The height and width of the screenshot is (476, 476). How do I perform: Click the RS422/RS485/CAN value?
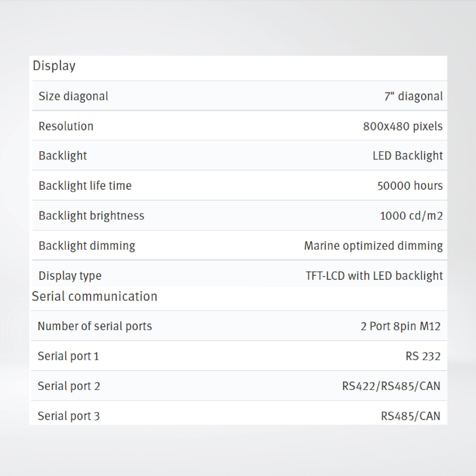click(x=391, y=386)
